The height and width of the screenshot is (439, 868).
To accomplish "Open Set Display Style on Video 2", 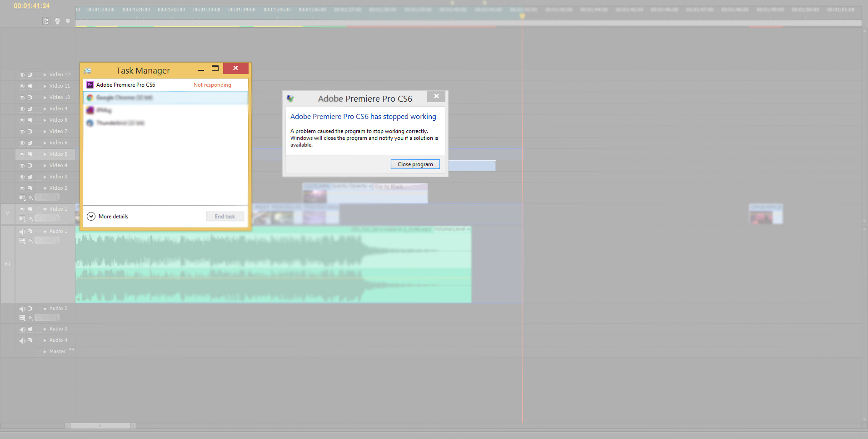I will (22, 197).
